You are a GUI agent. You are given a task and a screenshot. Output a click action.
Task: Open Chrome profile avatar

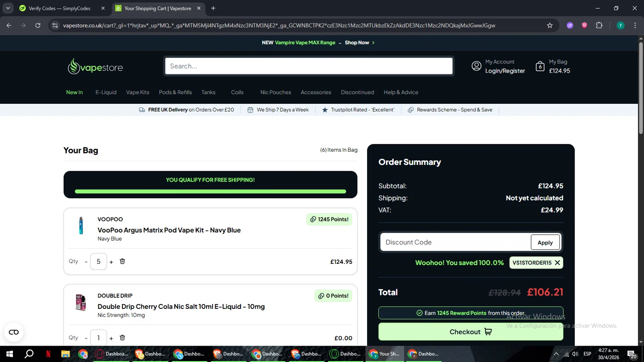coord(620,25)
